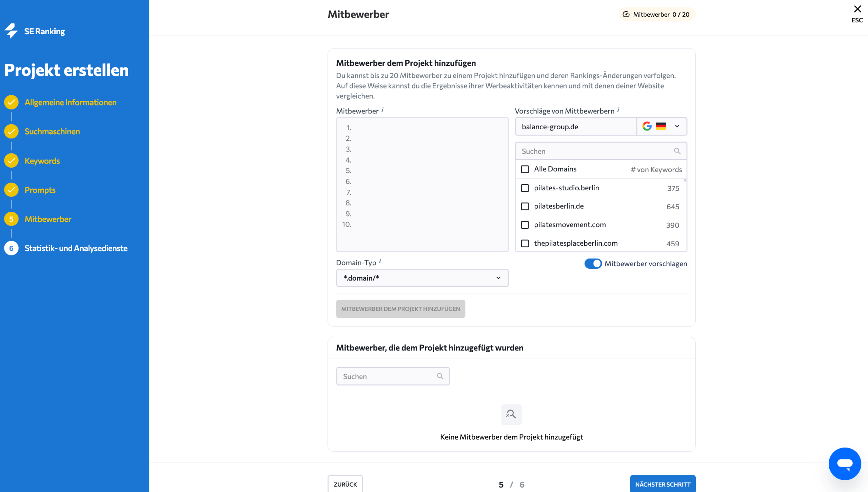Click the Allgemeine Informationen checkmark icon
This screenshot has width=868, height=492.
(11, 102)
